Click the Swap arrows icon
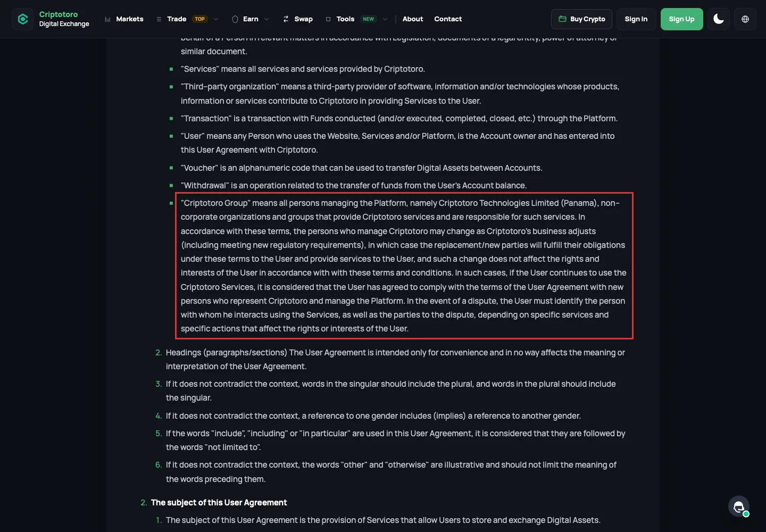766x532 pixels. pyautogui.click(x=286, y=19)
